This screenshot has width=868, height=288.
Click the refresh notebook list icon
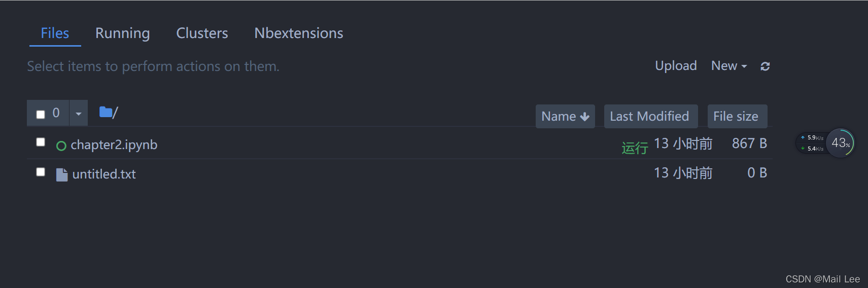[x=765, y=66]
